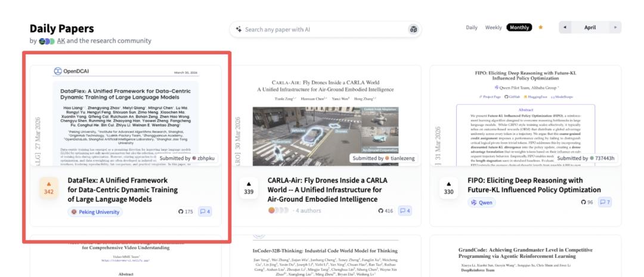Upvote the CARLA-Air paper with 339 votes

pos(249,188)
